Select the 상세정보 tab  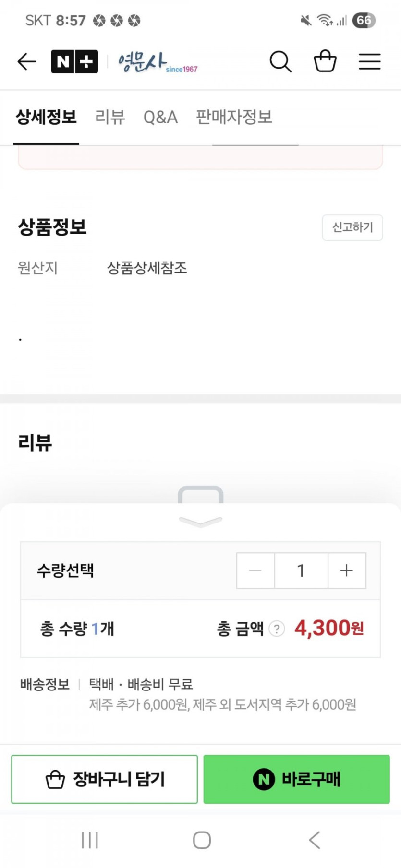point(46,117)
